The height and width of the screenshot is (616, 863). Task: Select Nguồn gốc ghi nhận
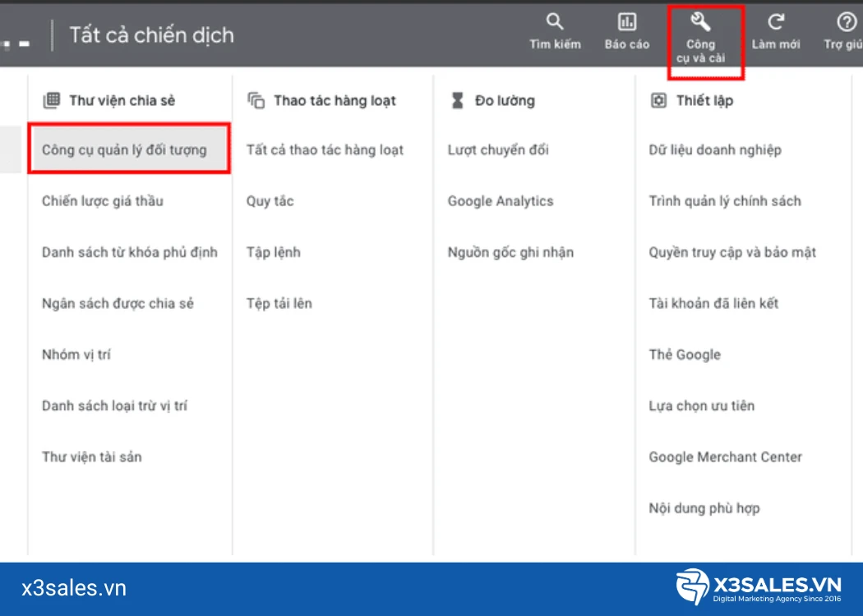point(510,252)
